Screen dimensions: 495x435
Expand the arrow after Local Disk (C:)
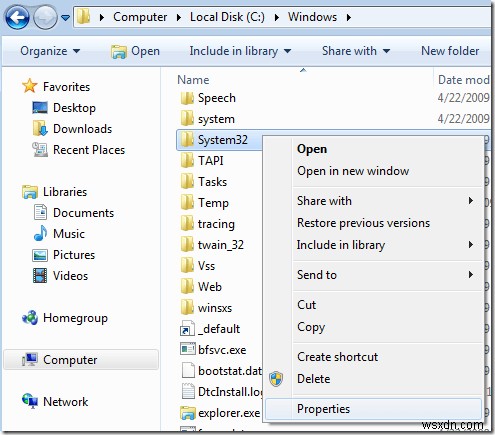tap(277, 17)
